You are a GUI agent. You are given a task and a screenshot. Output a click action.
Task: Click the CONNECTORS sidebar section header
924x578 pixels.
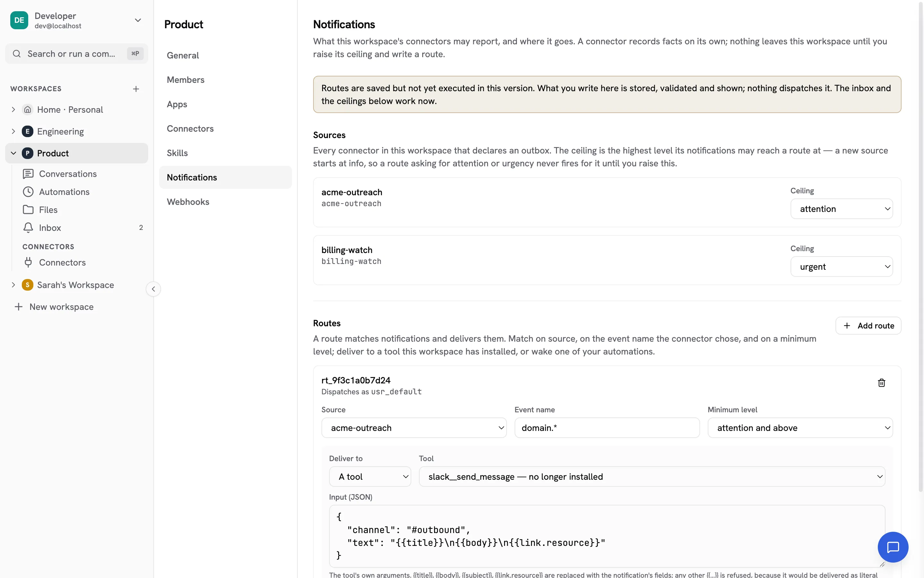tap(48, 247)
